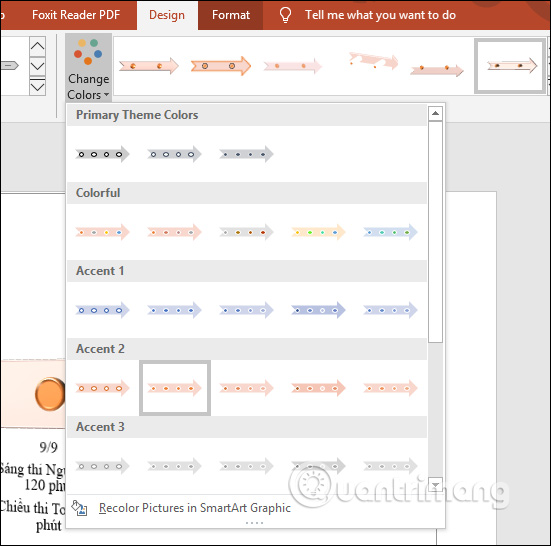Choose second Accent 3 colored fill option

174,466
